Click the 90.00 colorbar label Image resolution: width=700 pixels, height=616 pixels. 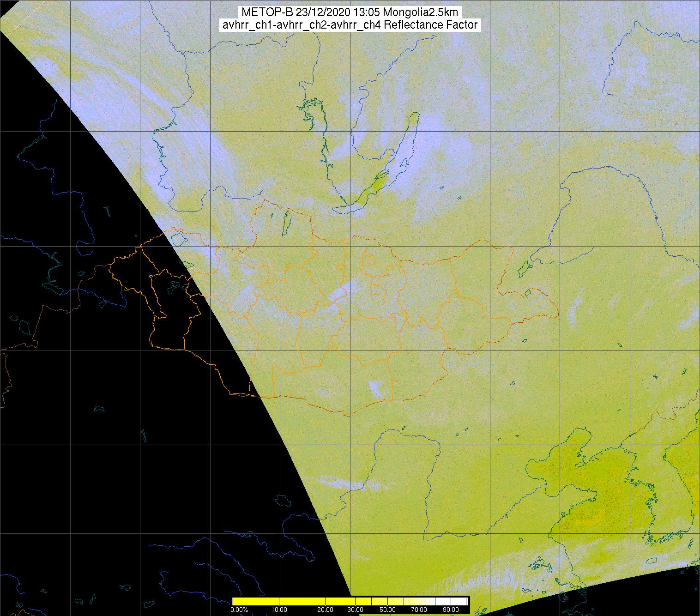click(450, 610)
